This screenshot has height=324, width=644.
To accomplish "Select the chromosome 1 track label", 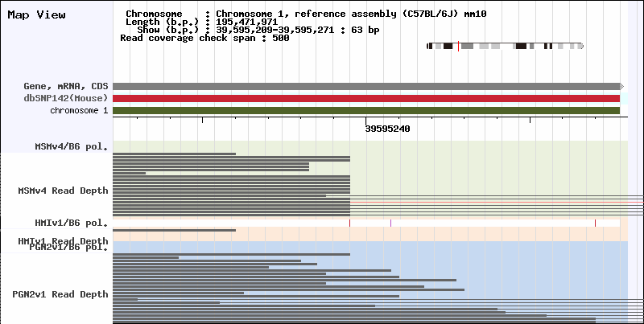I will point(79,111).
